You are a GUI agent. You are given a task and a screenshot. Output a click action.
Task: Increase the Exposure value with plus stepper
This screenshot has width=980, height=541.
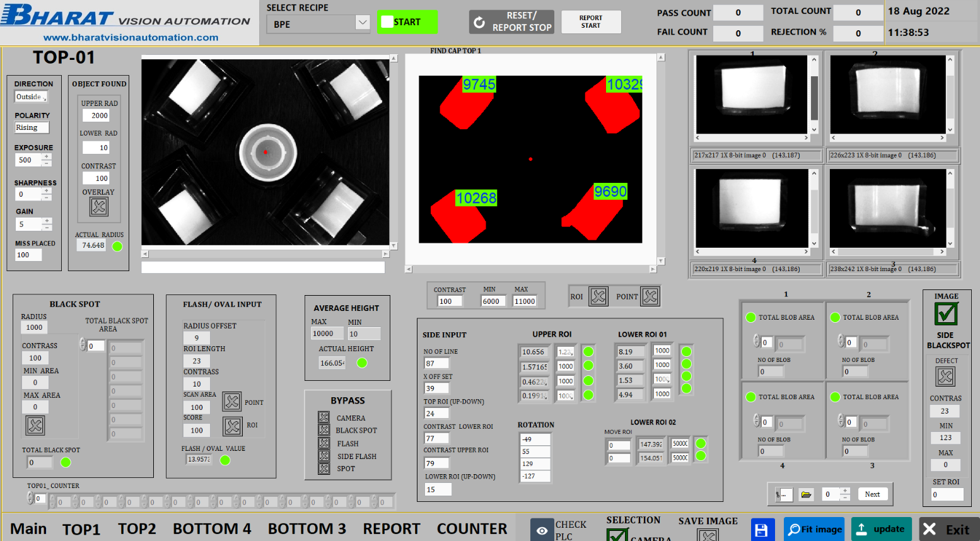(47, 156)
